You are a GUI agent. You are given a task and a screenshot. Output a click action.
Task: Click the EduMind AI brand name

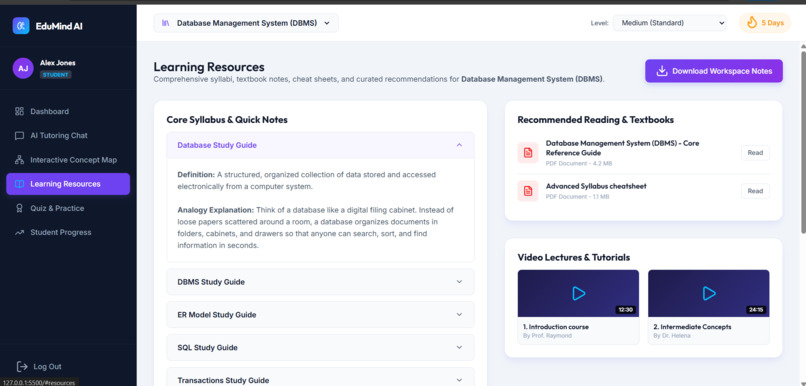59,26
